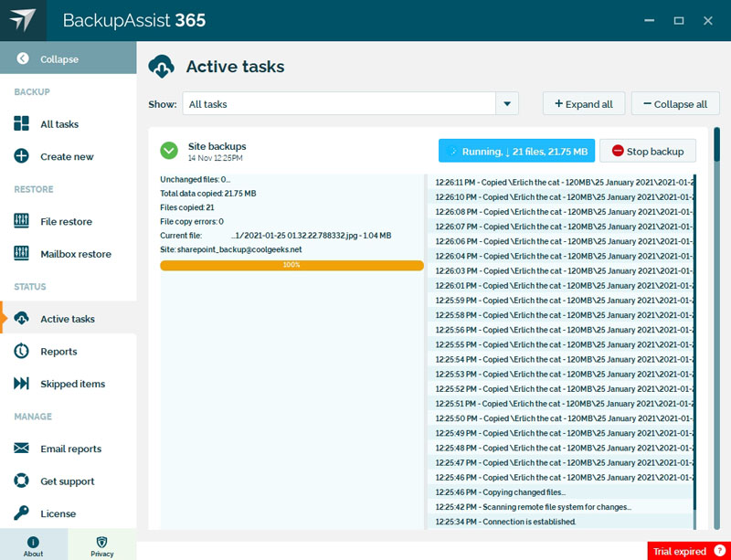Open All tasks in the sidebar

pyautogui.click(x=68, y=123)
